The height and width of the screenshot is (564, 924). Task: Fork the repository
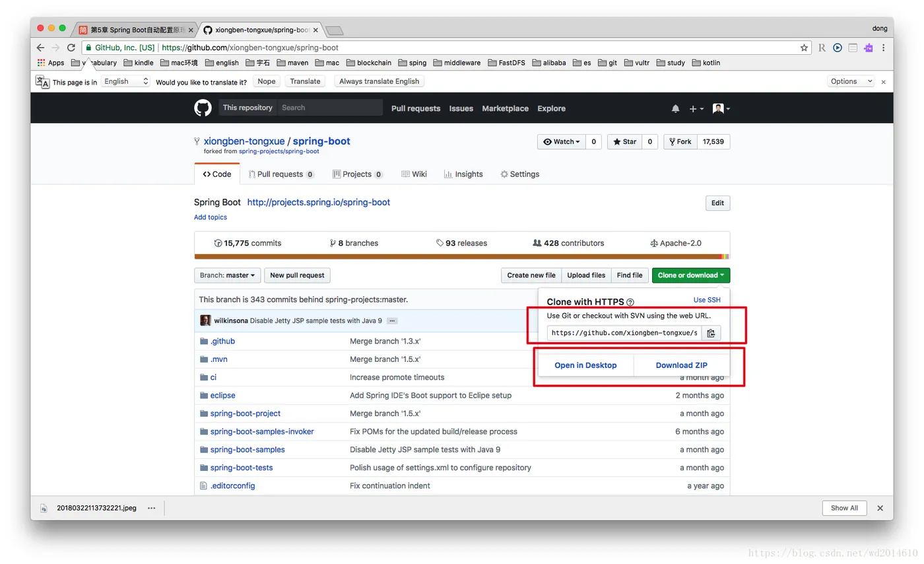click(680, 141)
